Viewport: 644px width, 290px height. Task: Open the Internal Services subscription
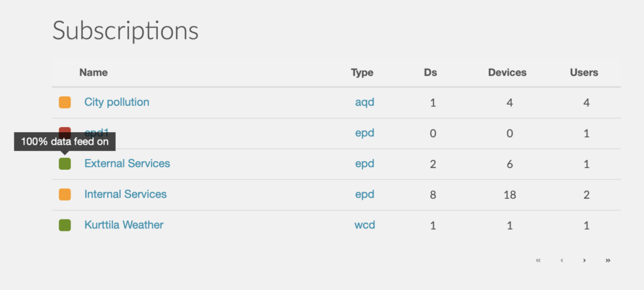[125, 194]
